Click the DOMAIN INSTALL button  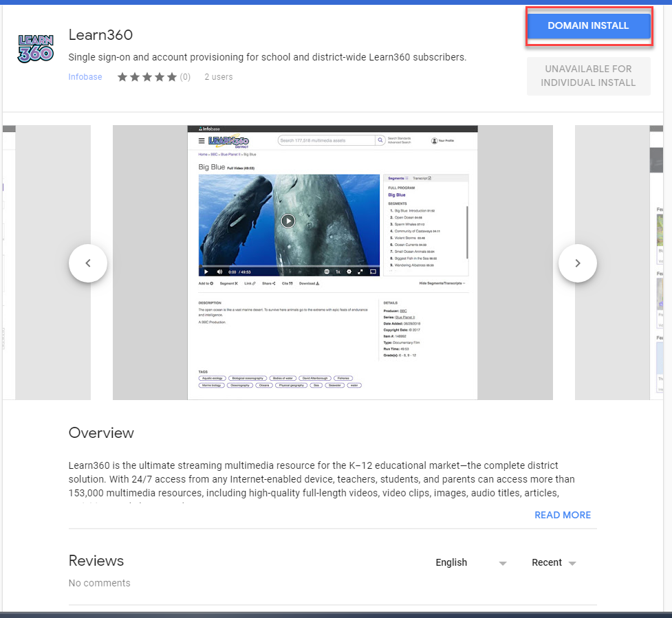(588, 26)
